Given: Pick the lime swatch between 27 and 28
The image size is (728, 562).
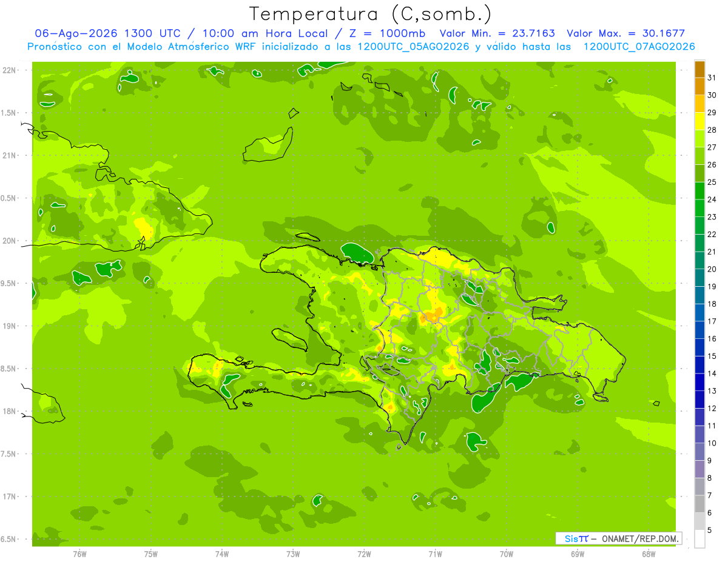Looking at the screenshot, I should [699, 139].
